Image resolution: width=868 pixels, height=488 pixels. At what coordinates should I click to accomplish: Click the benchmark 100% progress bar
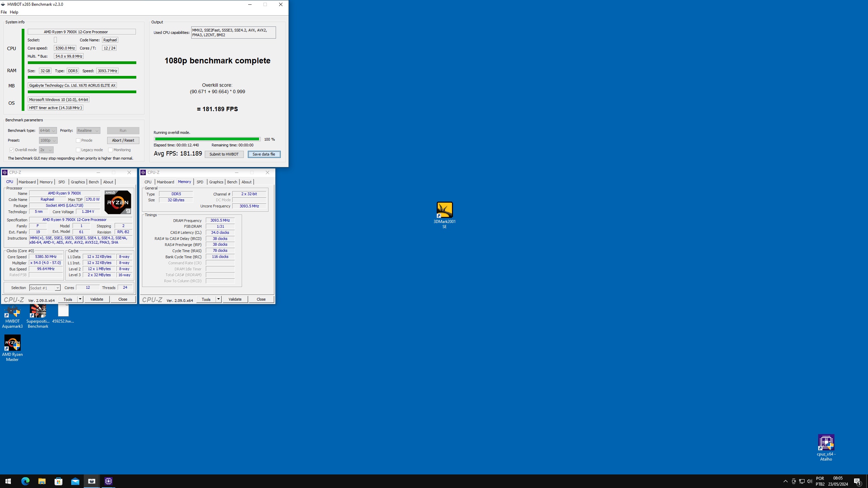click(x=207, y=139)
